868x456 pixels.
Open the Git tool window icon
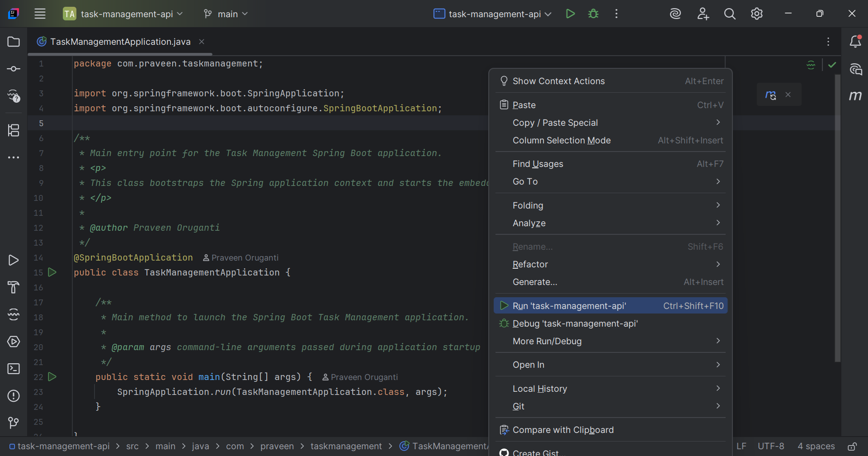coord(14,423)
